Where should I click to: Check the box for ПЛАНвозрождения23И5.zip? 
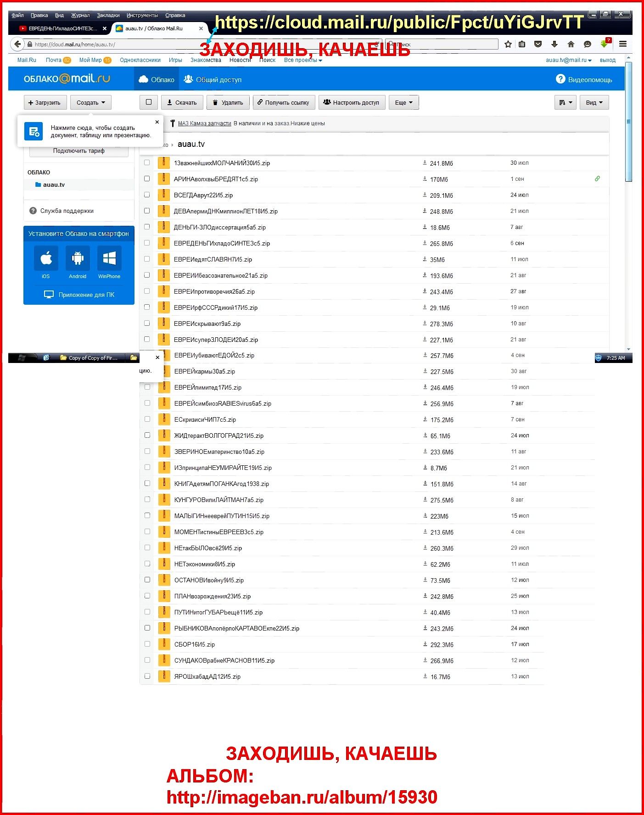pos(147,596)
